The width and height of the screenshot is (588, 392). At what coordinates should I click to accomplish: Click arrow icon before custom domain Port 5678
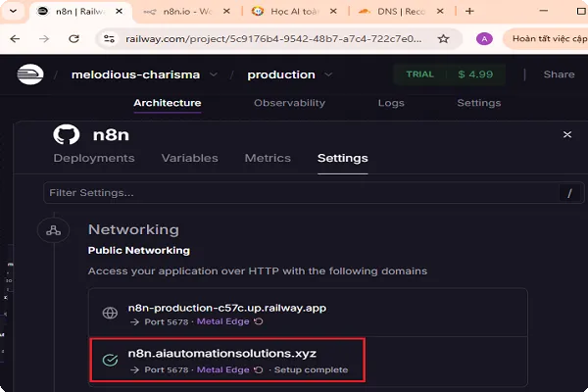[x=134, y=369]
